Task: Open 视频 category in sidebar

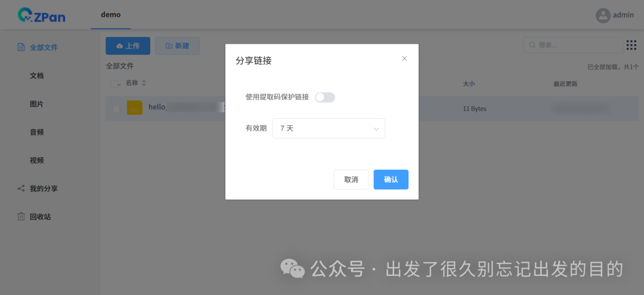Action: tap(36, 161)
